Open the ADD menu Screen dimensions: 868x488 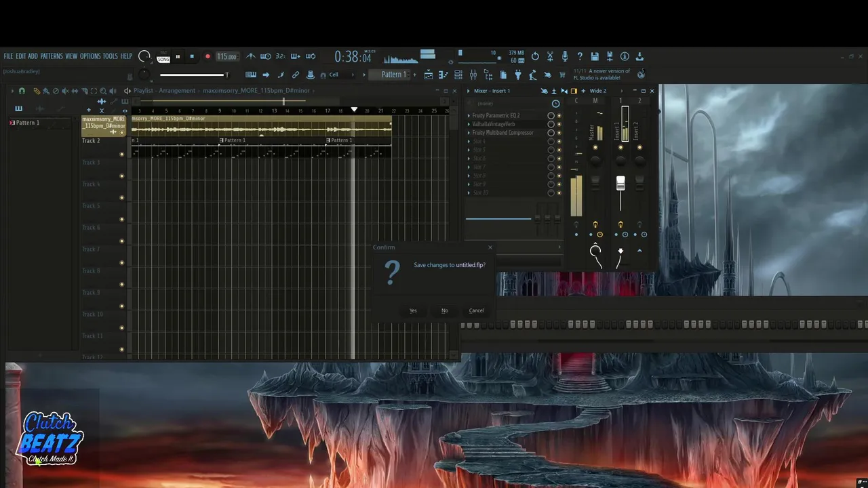[33, 56]
